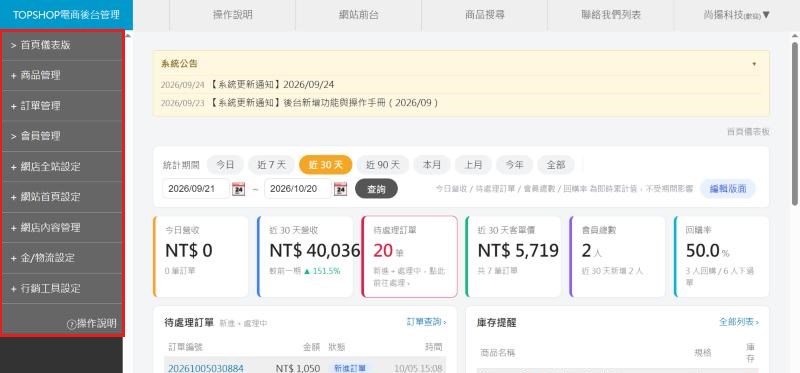Click the 近 30 天客單價 NT$ 5,719 card
The image size is (800, 373).
(514, 257)
